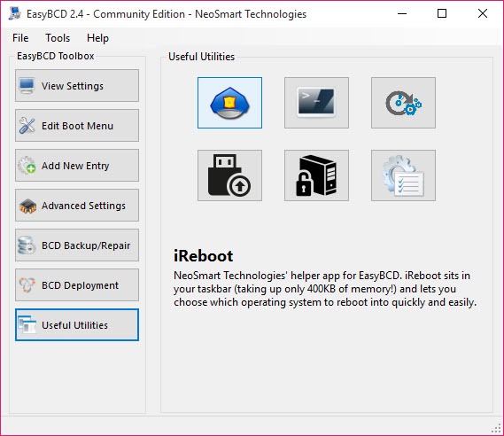This screenshot has width=504, height=436.
Task: Open View Settings in the toolbox
Action: (77, 86)
